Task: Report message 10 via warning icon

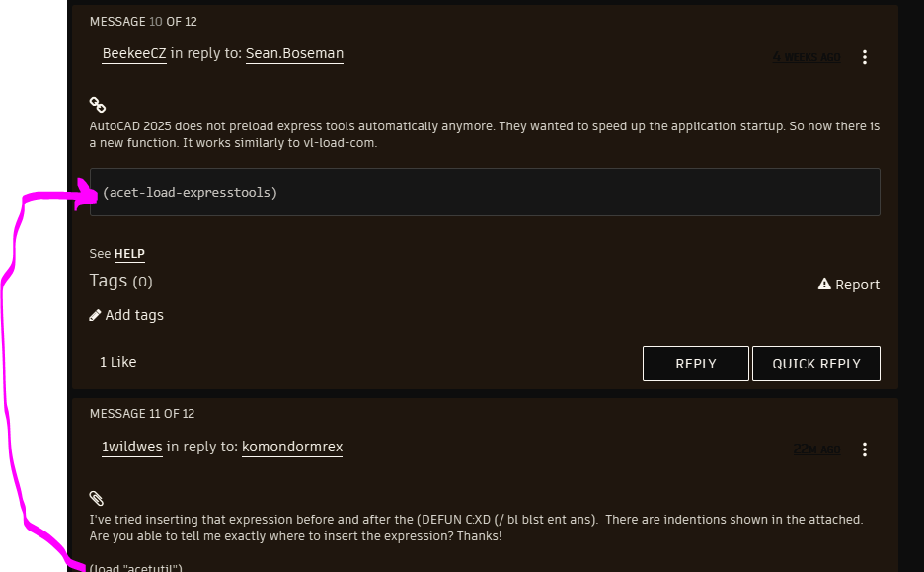Action: pos(825,285)
